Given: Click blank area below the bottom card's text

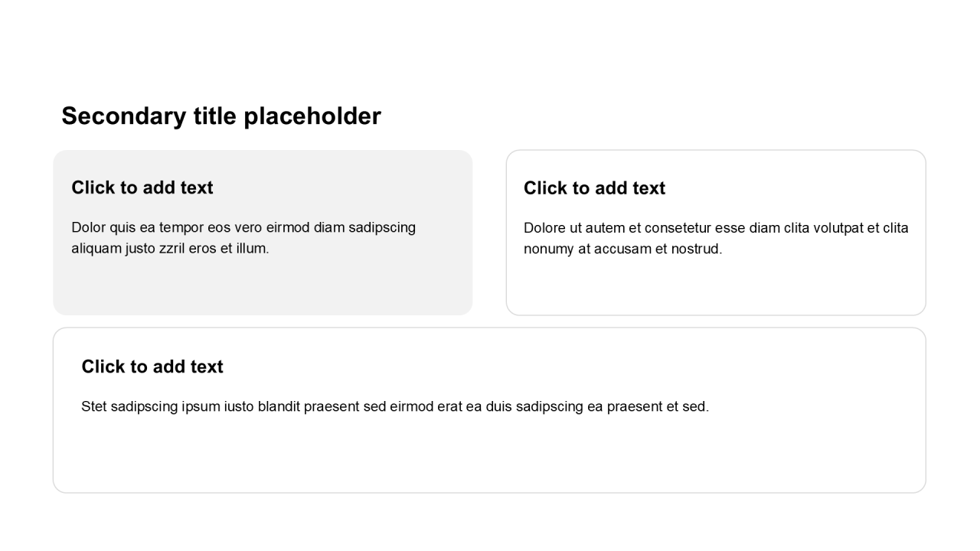Looking at the screenshot, I should tap(489, 455).
